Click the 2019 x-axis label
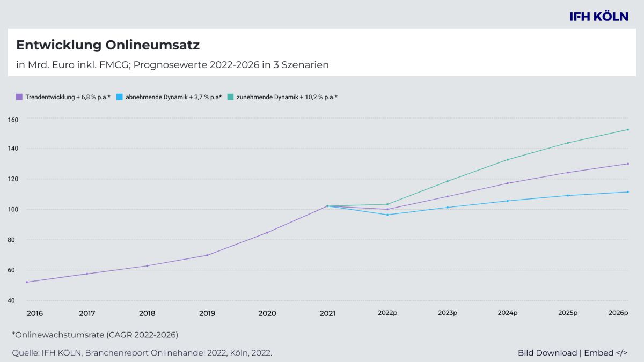Image resolution: width=644 pixels, height=362 pixels. coord(207,313)
